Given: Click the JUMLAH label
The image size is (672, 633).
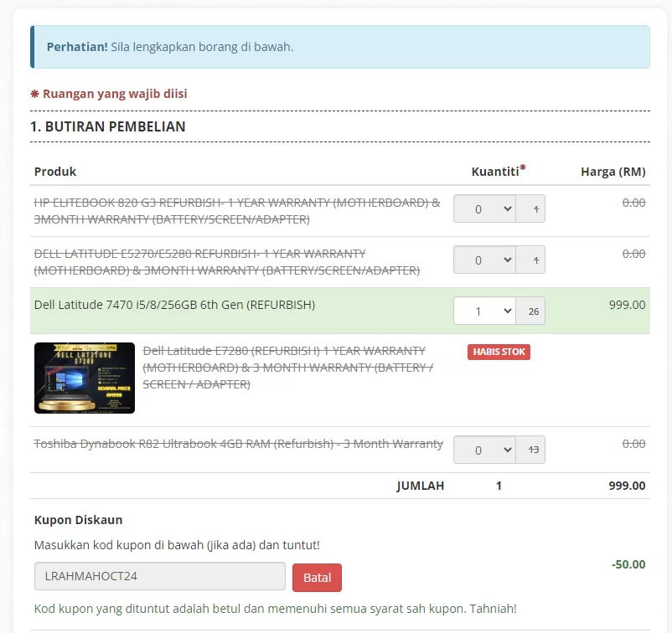Looking at the screenshot, I should pos(421,486).
